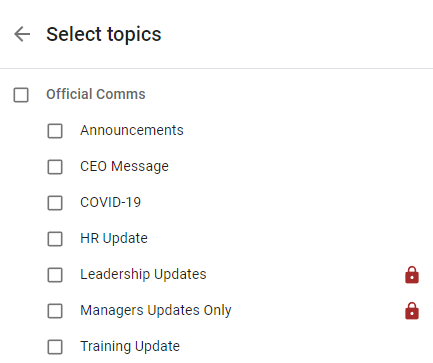The height and width of the screenshot is (363, 433).
Task: Click the Training Update topic label
Action: point(130,347)
